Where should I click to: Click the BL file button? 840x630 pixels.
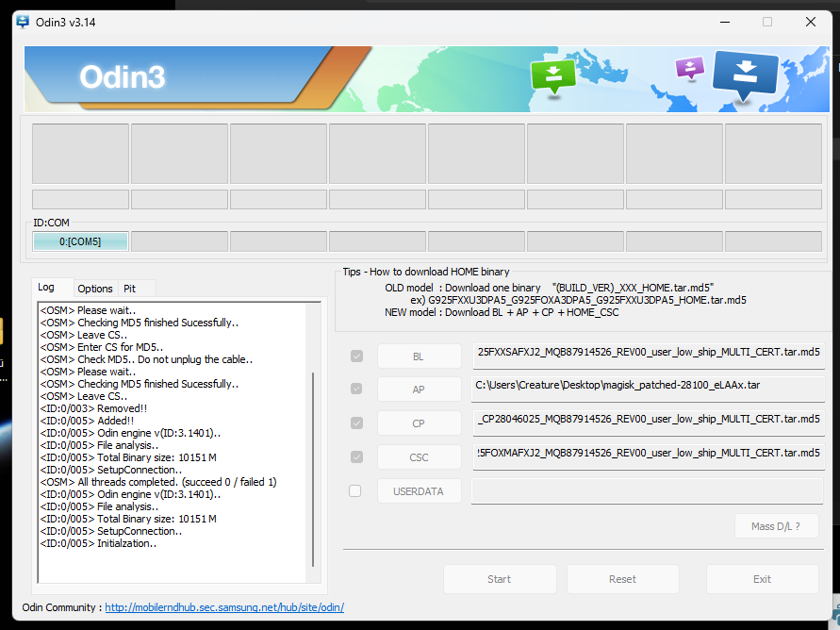419,356
